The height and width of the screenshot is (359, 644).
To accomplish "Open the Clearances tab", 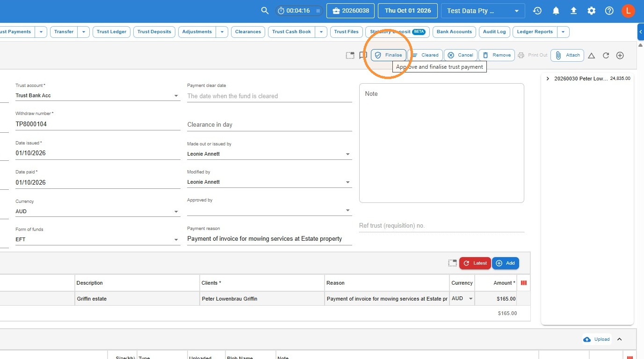I will point(248,32).
